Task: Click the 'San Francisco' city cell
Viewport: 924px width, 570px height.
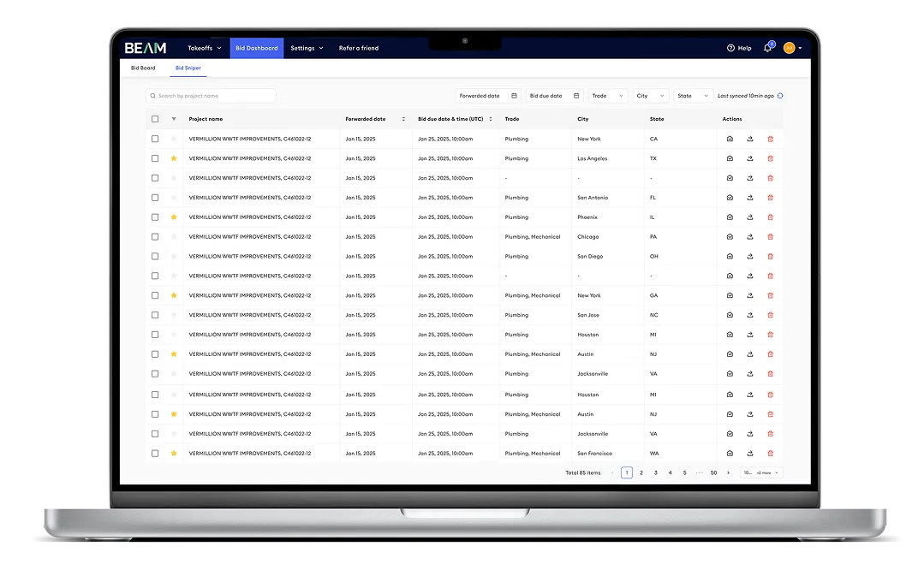Action: tap(594, 454)
